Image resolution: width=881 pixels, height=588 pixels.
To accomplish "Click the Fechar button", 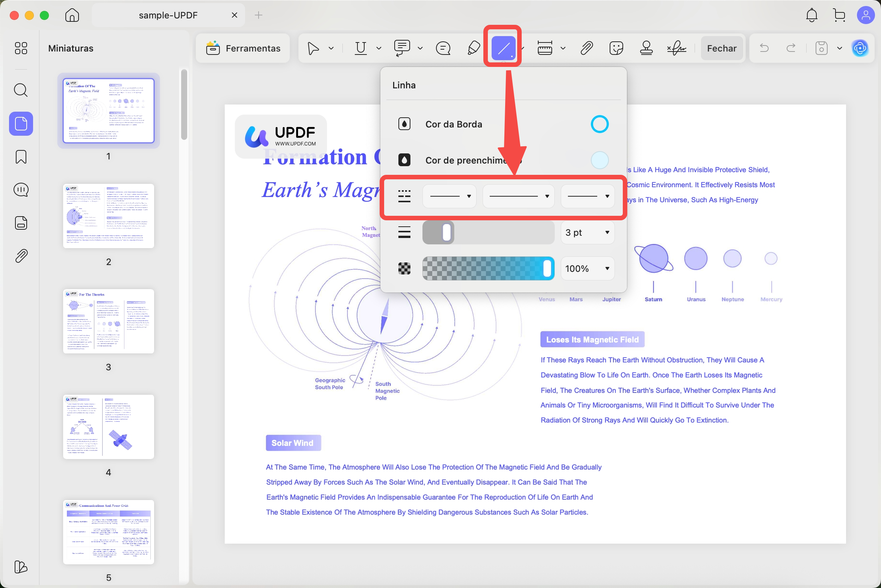I will [722, 48].
